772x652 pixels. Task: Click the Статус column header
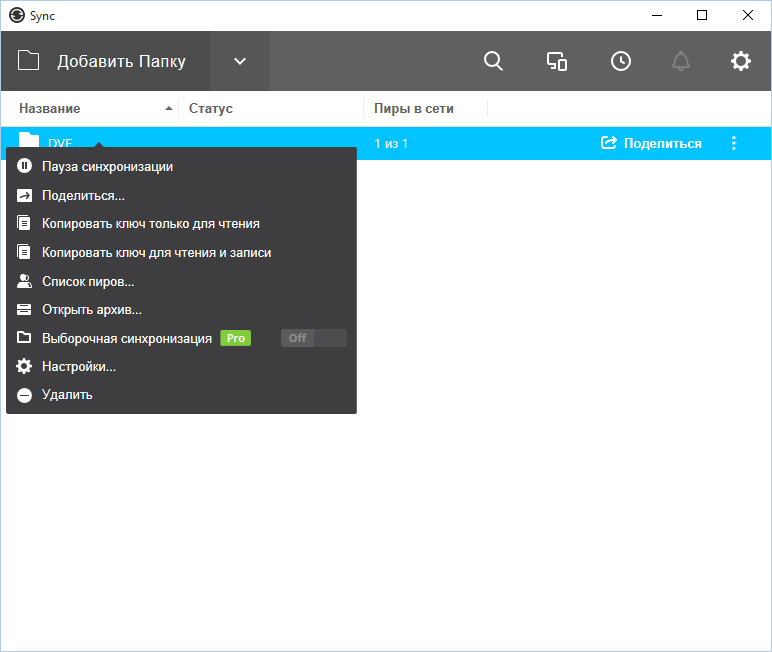(x=211, y=108)
